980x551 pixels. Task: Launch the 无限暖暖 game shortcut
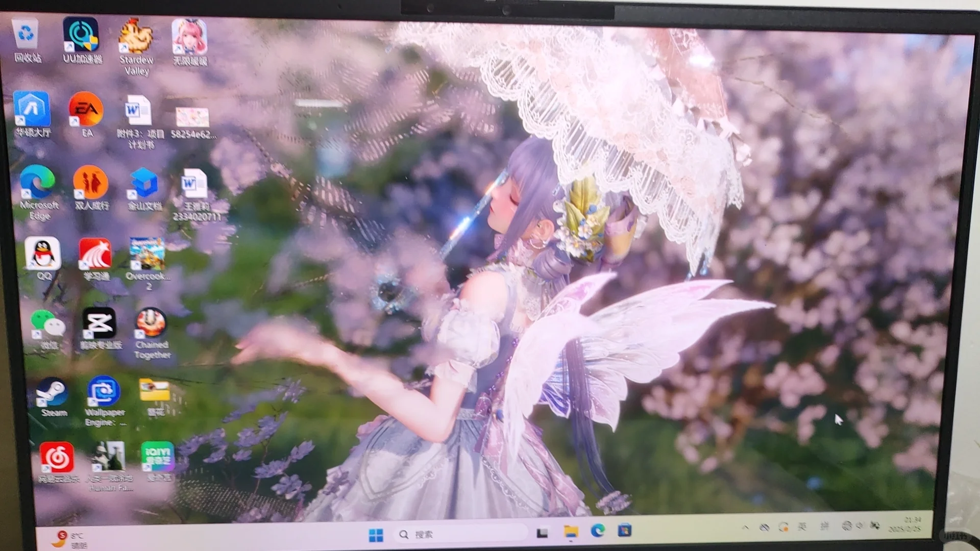click(190, 43)
